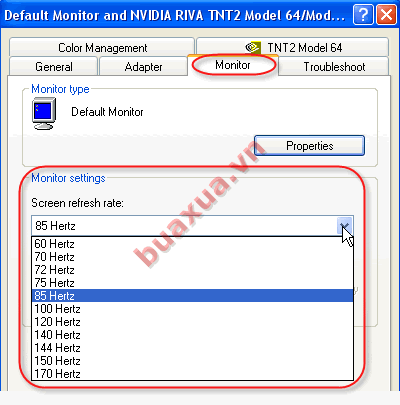The height and width of the screenshot is (405, 400).
Task: Select the Adapter tab
Action: click(x=143, y=67)
